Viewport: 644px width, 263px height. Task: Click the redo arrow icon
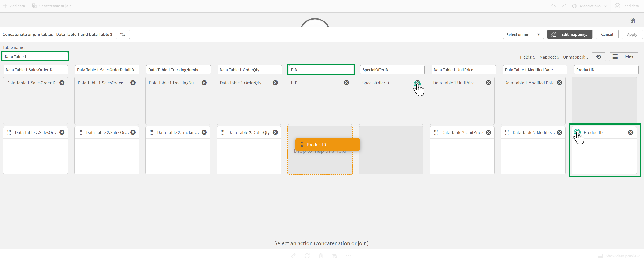pyautogui.click(x=564, y=6)
